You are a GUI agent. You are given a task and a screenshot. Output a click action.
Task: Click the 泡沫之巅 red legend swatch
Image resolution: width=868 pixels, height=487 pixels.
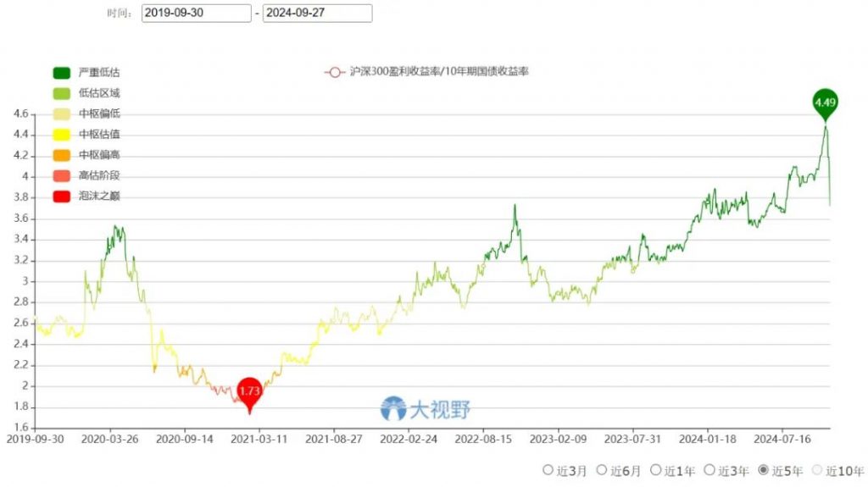(x=61, y=196)
